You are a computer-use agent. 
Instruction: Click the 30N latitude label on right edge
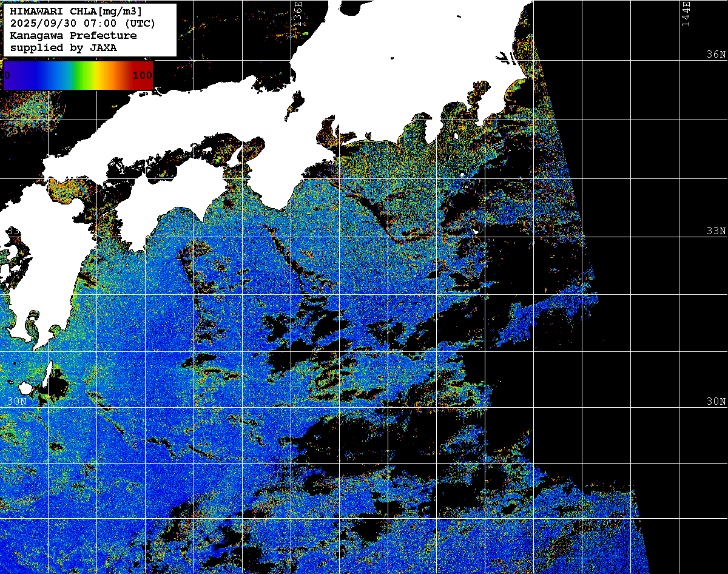(716, 402)
